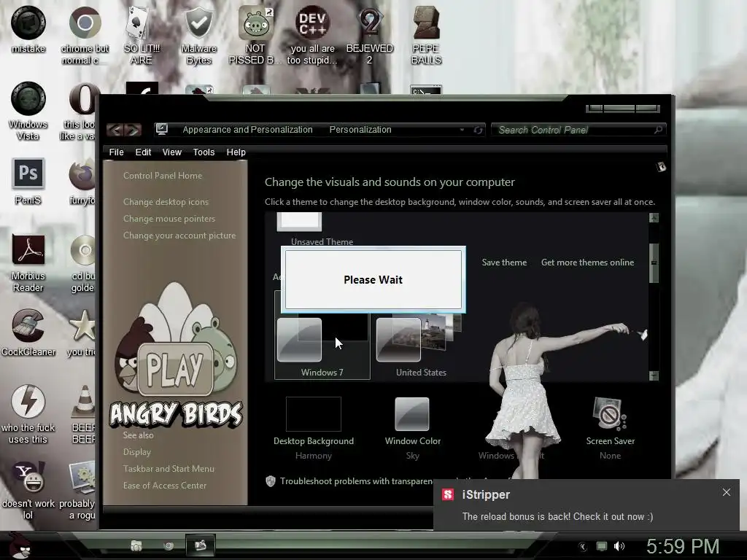The width and height of the screenshot is (747, 560).
Task: Click Change your account picture link
Action: (179, 236)
